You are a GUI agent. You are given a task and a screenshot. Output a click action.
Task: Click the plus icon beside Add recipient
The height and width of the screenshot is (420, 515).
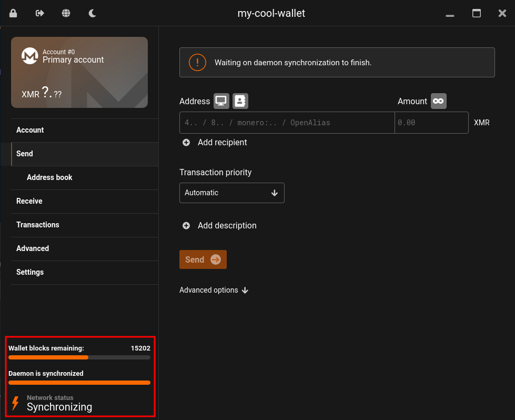(186, 142)
